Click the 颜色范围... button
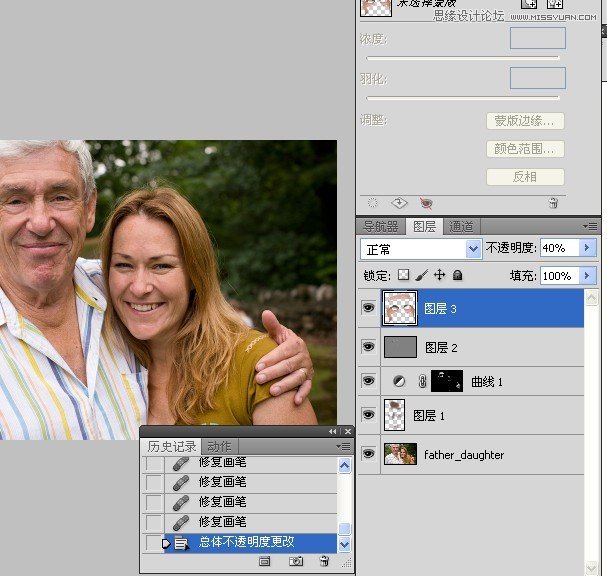Image resolution: width=607 pixels, height=576 pixels. [525, 149]
